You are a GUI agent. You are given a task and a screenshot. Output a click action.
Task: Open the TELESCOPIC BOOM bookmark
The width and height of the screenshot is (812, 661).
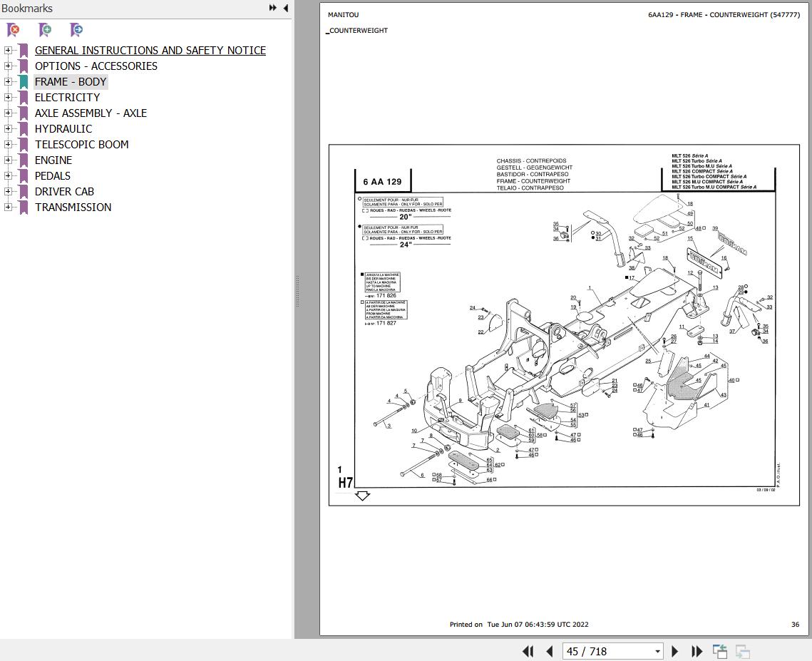pos(82,144)
